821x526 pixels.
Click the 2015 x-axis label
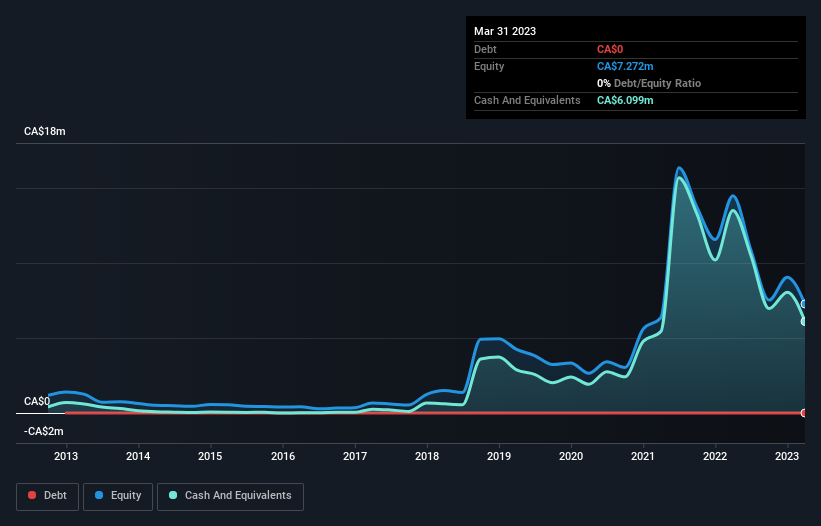210,456
